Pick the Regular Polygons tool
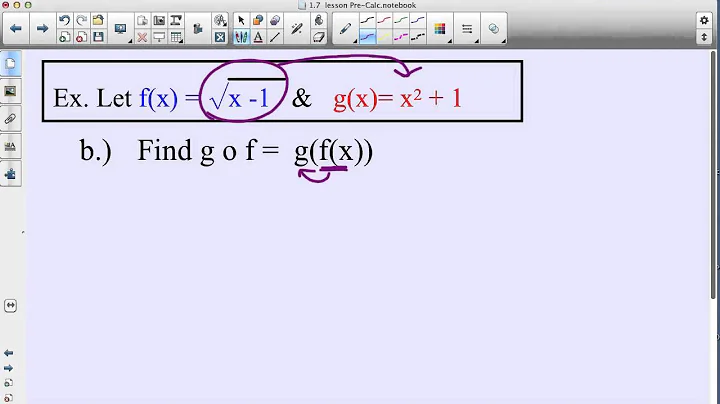The image size is (720, 404). (x=275, y=20)
